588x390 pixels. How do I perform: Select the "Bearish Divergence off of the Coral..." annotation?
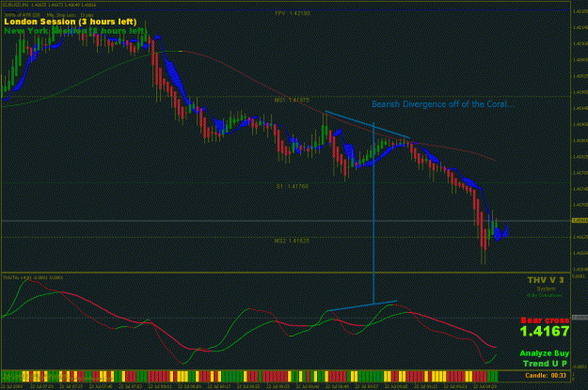click(443, 104)
